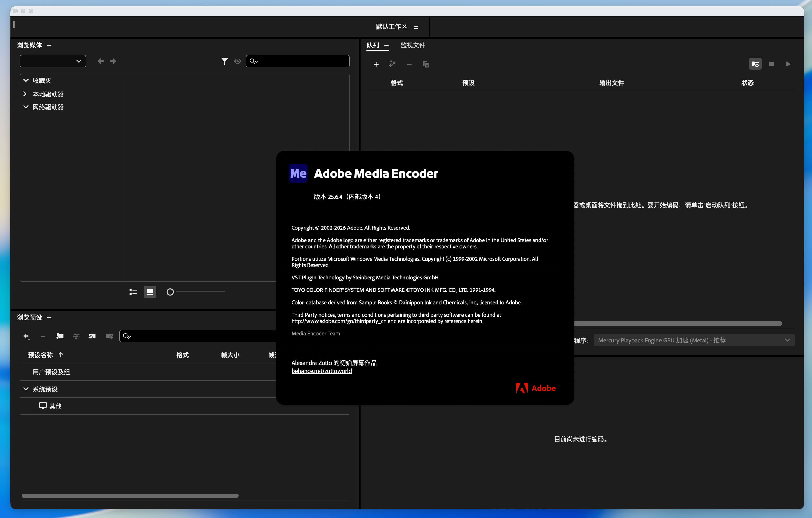This screenshot has width=812, height=518.
Task: Open the behance.net/zuttoworld link
Action: click(321, 371)
